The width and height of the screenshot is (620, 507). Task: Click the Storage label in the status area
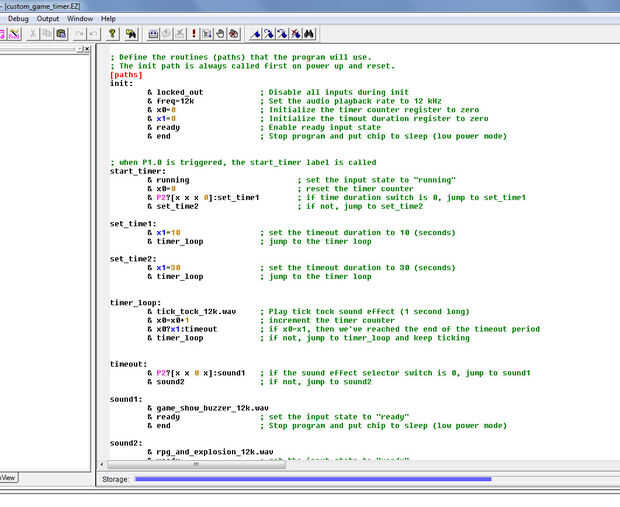pos(115,479)
